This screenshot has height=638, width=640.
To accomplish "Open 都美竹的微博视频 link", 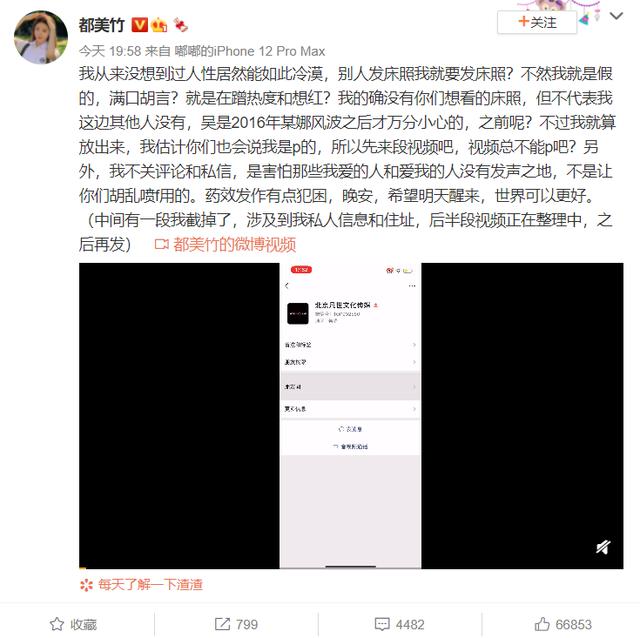I will [234, 245].
